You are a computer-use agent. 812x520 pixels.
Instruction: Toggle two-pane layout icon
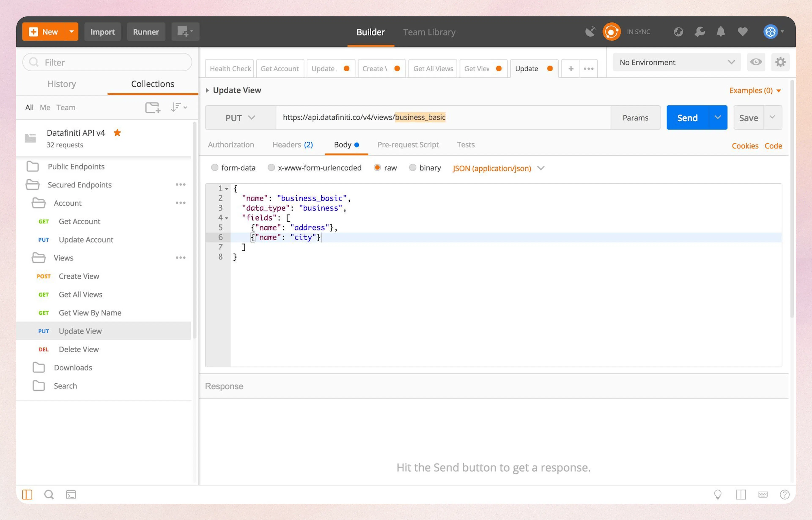pyautogui.click(x=741, y=494)
